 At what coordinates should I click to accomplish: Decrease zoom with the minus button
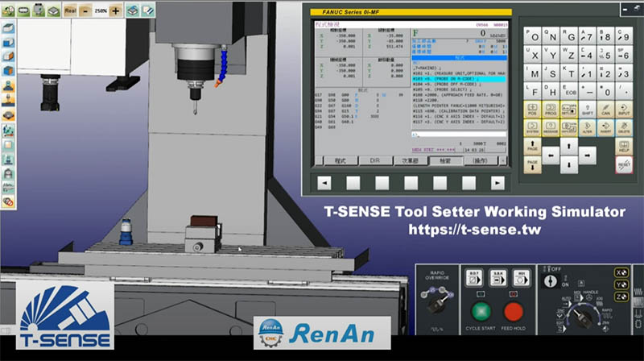tap(85, 10)
